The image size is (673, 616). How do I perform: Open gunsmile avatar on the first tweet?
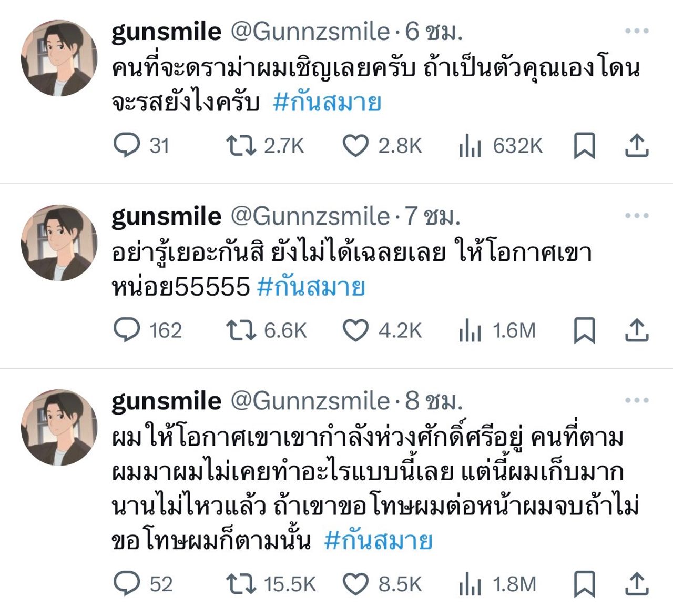point(59,58)
